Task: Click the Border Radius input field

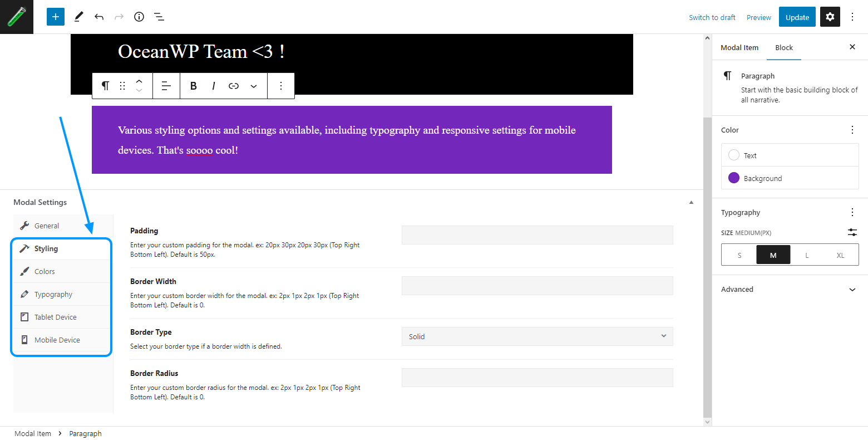Action: pos(537,378)
